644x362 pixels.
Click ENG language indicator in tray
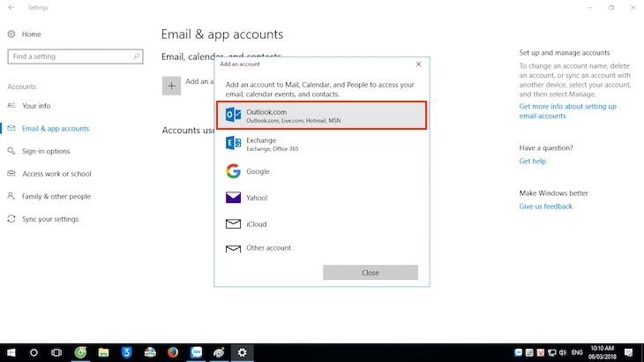tap(577, 352)
